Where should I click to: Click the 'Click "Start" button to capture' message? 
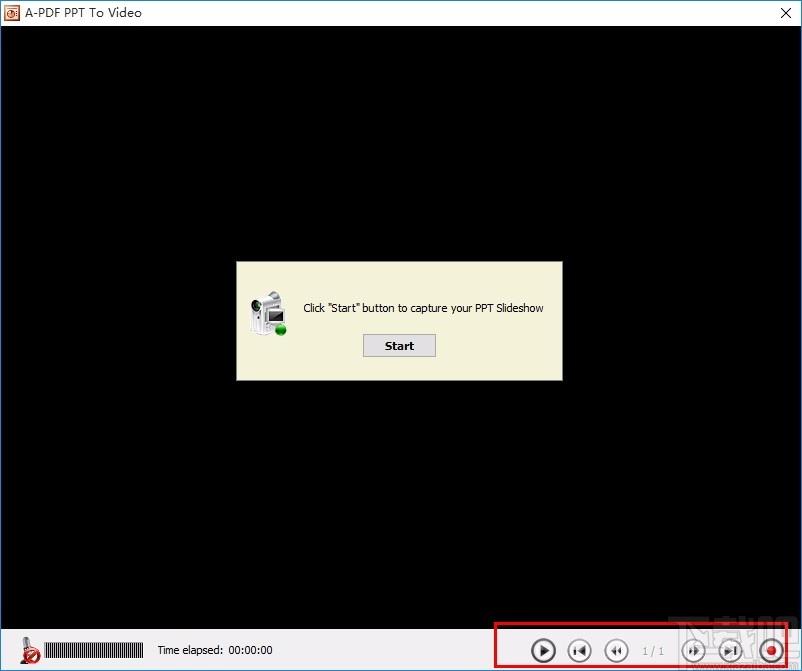click(423, 308)
